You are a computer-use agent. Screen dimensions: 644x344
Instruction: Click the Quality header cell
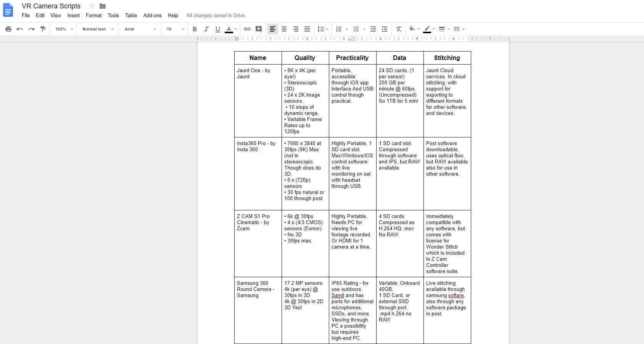click(x=305, y=58)
